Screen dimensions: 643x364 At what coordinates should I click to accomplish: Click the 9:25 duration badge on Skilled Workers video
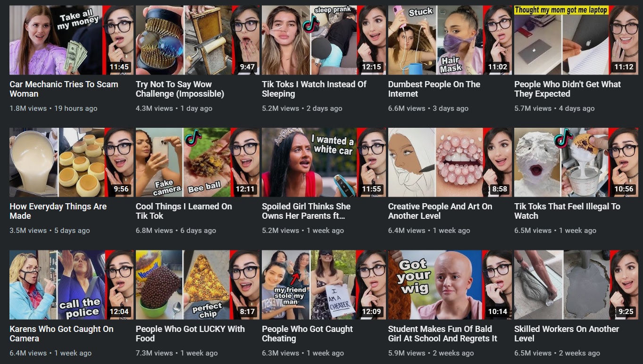(626, 312)
